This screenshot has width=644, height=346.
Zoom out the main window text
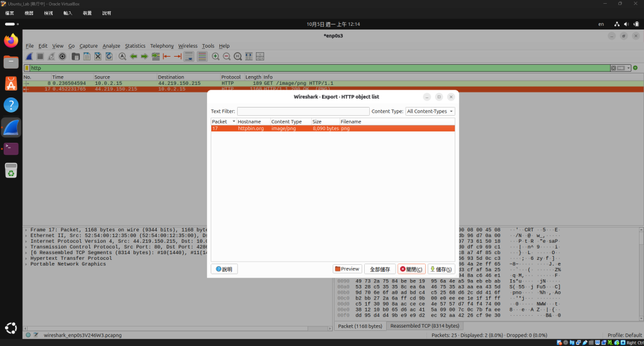click(226, 56)
